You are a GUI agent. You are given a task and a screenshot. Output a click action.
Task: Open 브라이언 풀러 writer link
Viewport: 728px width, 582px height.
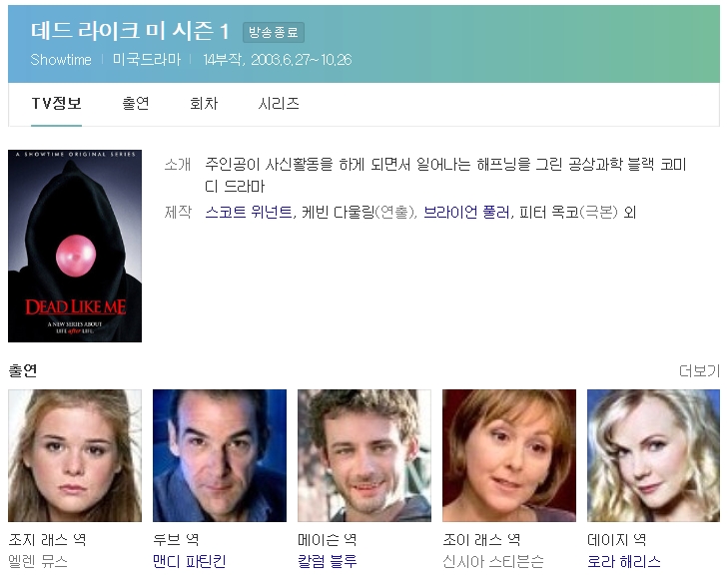pyautogui.click(x=466, y=213)
